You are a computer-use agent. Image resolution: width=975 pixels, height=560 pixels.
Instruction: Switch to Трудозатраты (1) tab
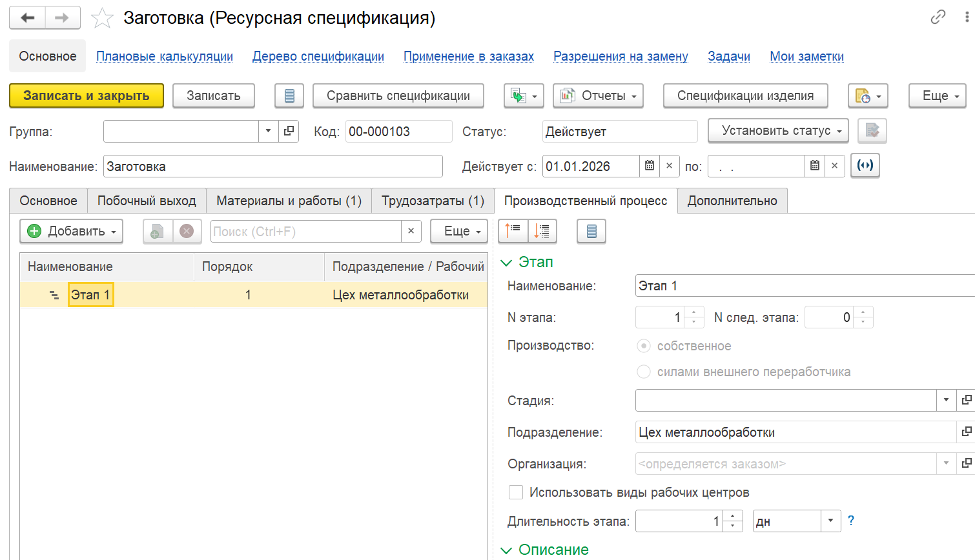[x=433, y=201]
